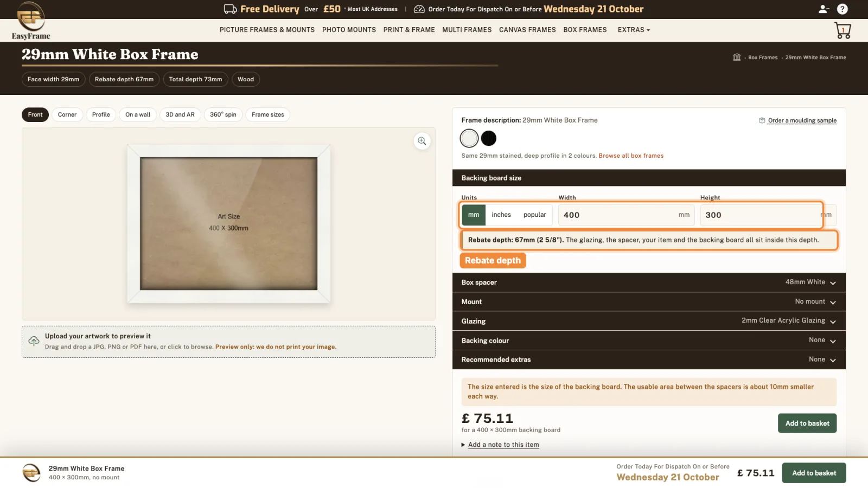Click the Width input field

coord(627,215)
